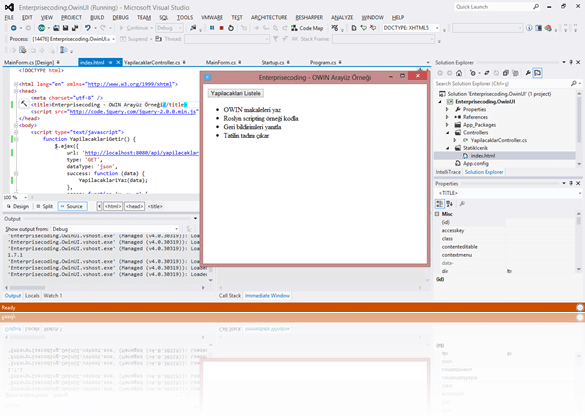Expand the Properties node in Solution Explorer
585x416 pixels.
(x=447, y=109)
